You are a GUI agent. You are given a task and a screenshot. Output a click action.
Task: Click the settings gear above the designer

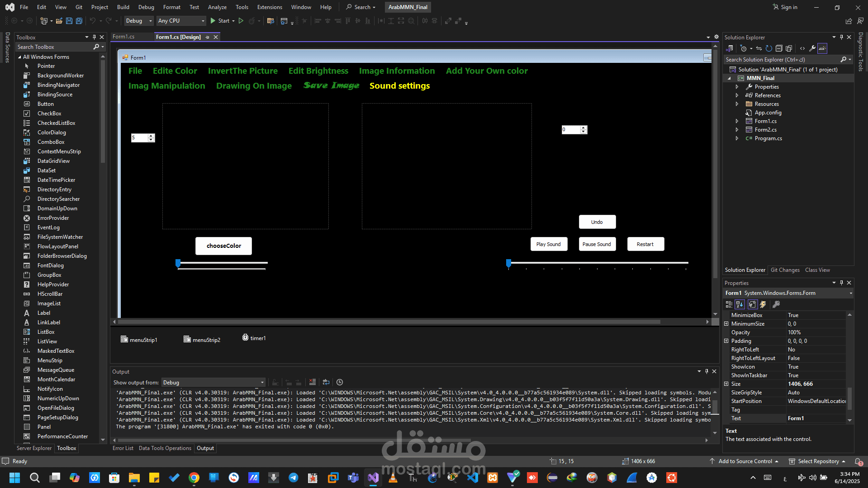pos(716,37)
